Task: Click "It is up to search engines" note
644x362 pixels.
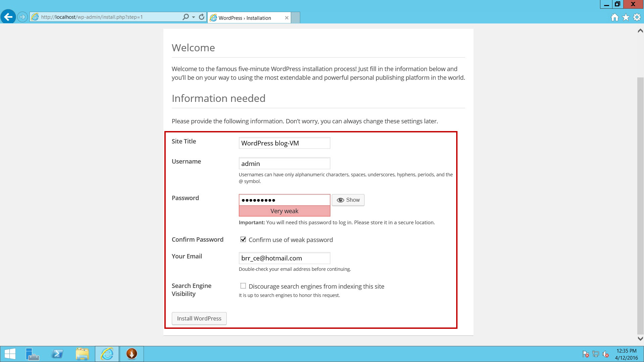Action: tap(289, 295)
